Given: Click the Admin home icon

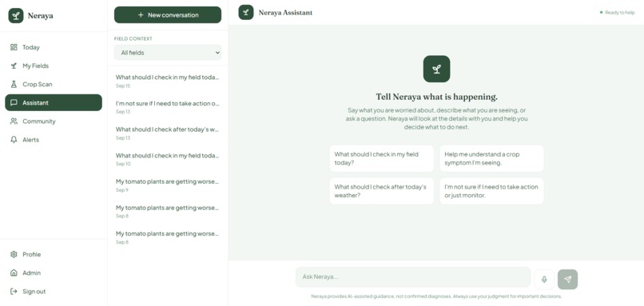Looking at the screenshot, I should [x=14, y=272].
